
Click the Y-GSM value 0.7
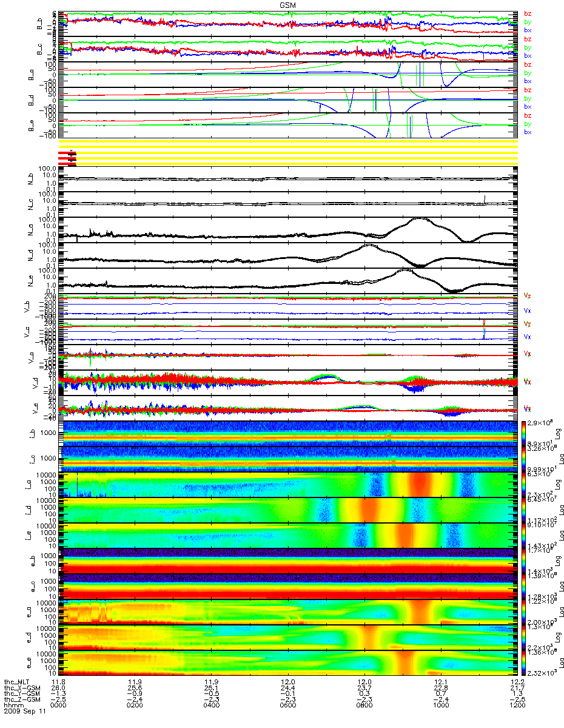[x=441, y=693]
